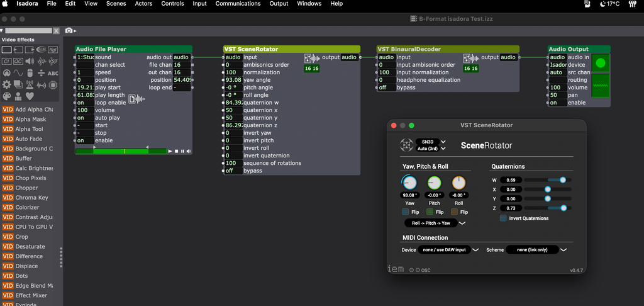
Task: Toggle loop enable value in Audio File Player
Action: (x=85, y=103)
